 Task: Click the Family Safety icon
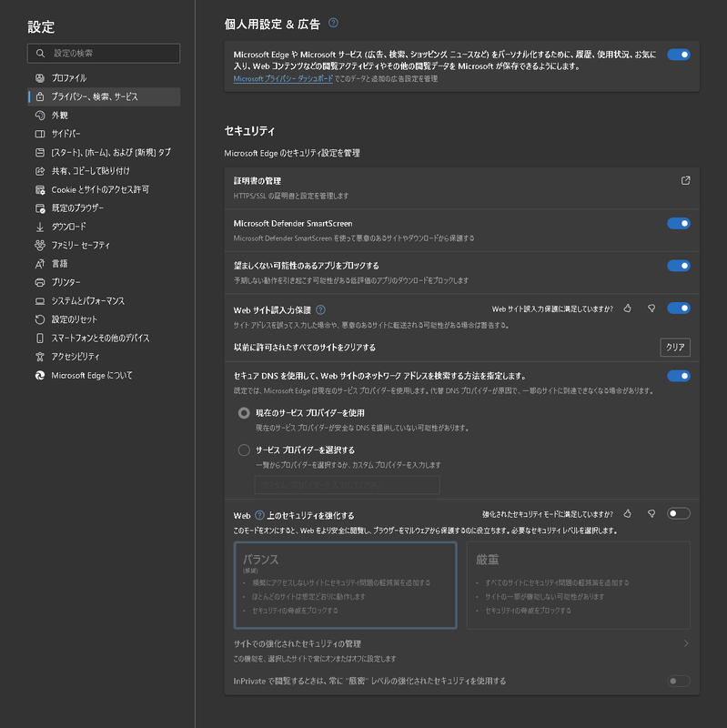(x=40, y=245)
